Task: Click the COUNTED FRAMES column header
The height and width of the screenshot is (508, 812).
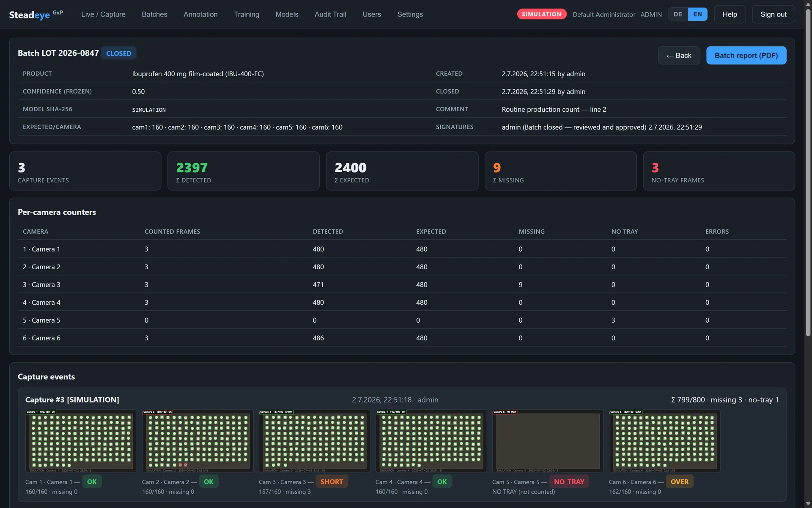Action: [x=172, y=232]
